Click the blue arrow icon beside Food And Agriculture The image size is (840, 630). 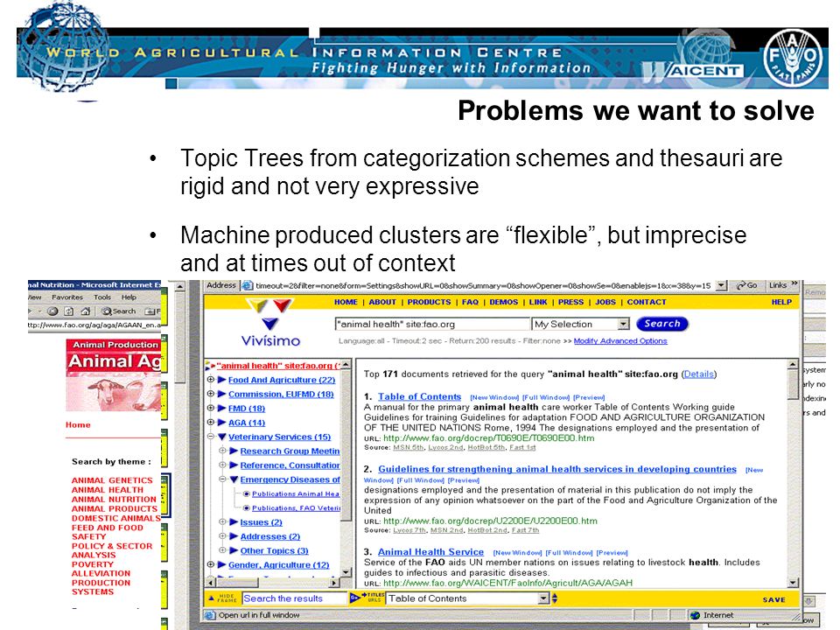coord(221,380)
